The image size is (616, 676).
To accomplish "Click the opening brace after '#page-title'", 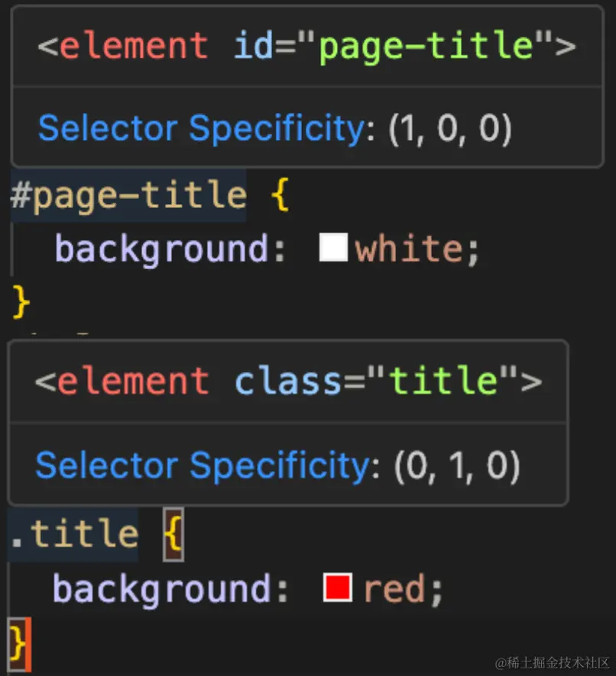I will tap(280, 196).
